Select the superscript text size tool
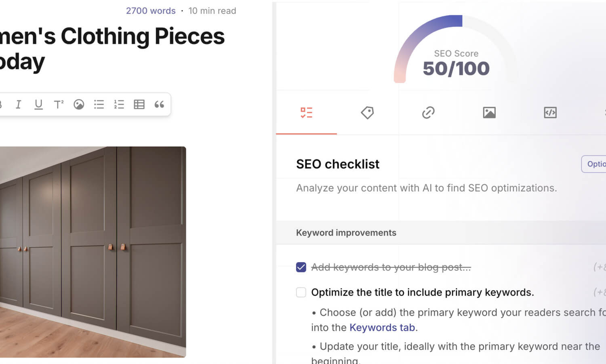606x364 pixels. [59, 105]
